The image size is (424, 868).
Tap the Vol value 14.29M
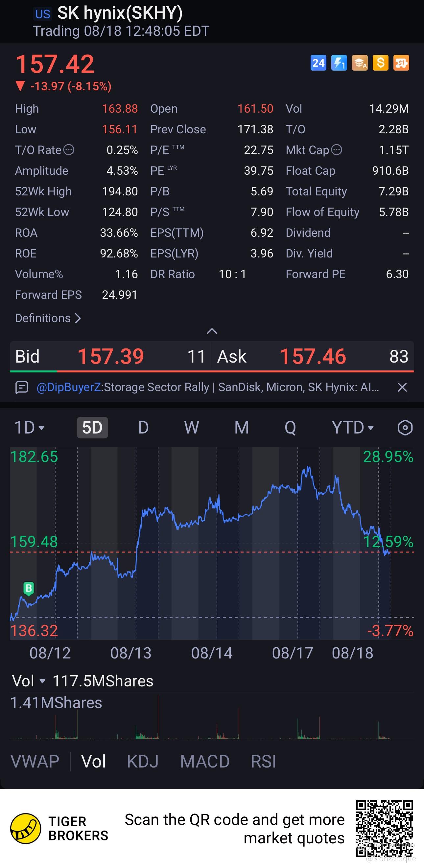(x=389, y=108)
